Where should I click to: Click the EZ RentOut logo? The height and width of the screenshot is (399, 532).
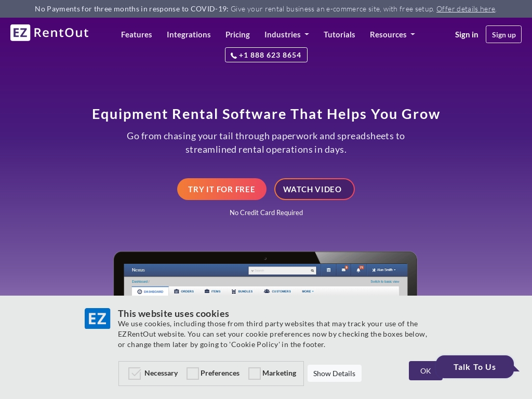click(x=49, y=33)
